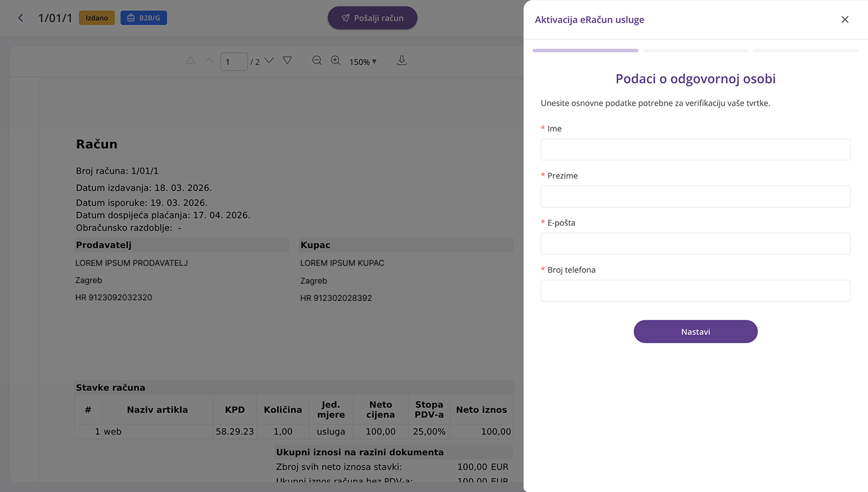Click the first progress step bar
The image size is (868, 492).
click(x=585, y=51)
